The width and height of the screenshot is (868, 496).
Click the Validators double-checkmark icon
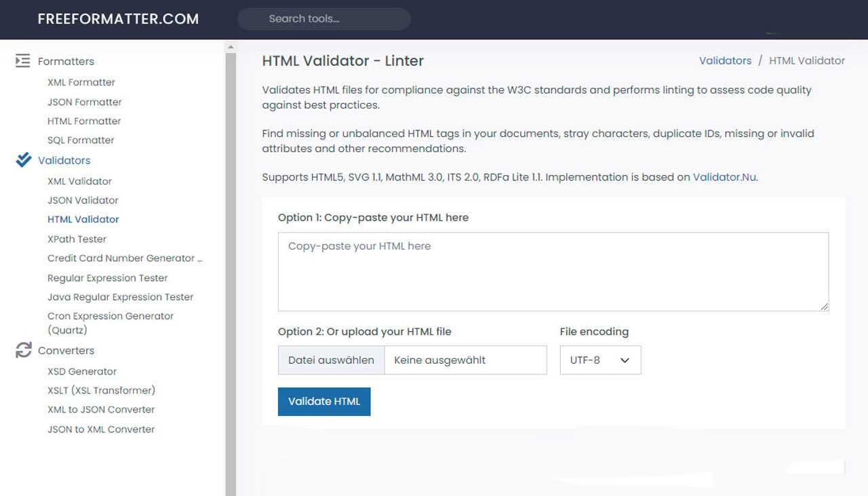pyautogui.click(x=23, y=160)
